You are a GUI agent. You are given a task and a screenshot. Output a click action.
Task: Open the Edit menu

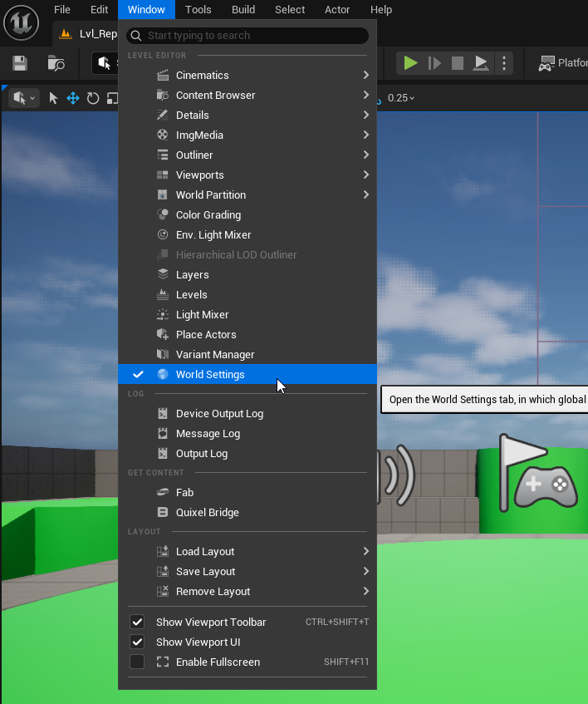pos(99,9)
